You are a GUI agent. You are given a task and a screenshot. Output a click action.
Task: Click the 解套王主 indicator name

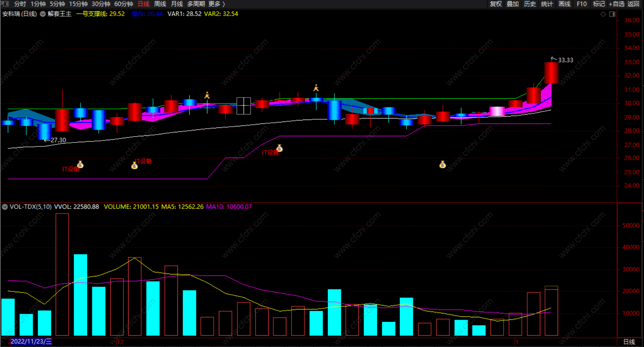click(60, 14)
